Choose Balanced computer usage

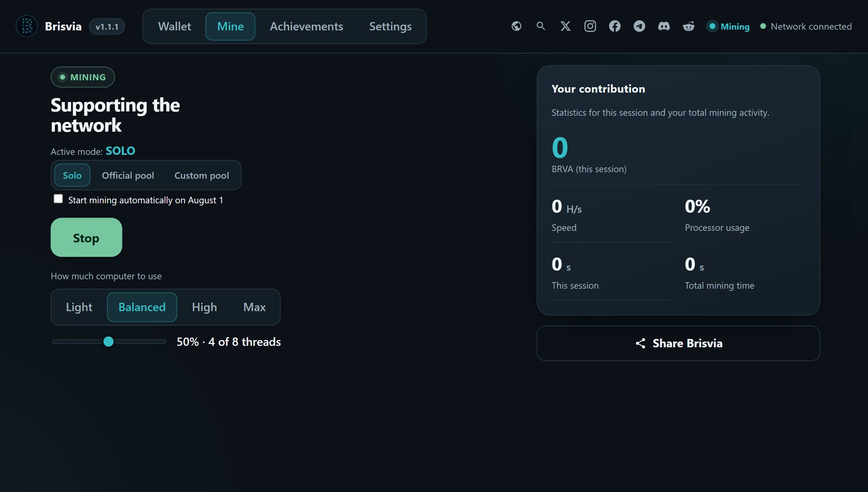coord(142,307)
